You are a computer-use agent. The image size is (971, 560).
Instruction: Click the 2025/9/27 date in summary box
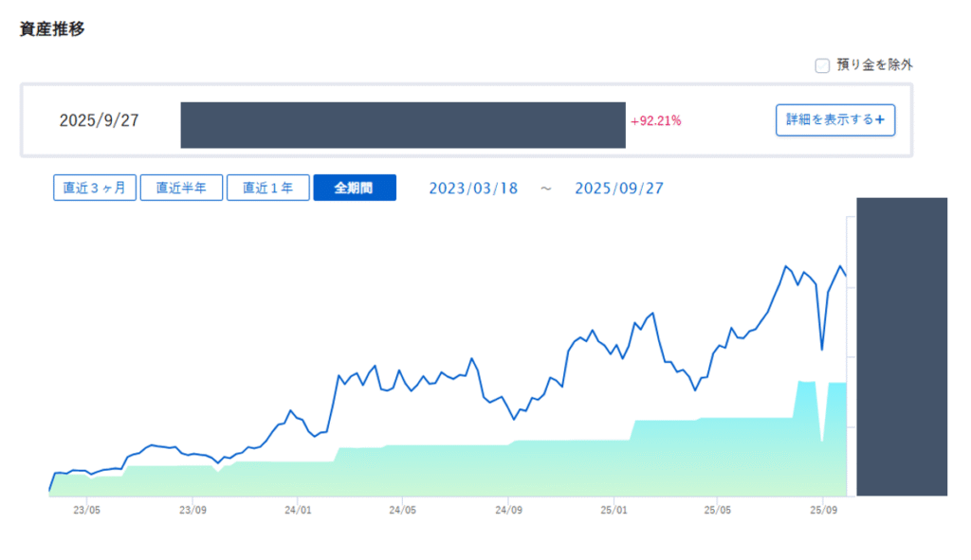click(99, 121)
